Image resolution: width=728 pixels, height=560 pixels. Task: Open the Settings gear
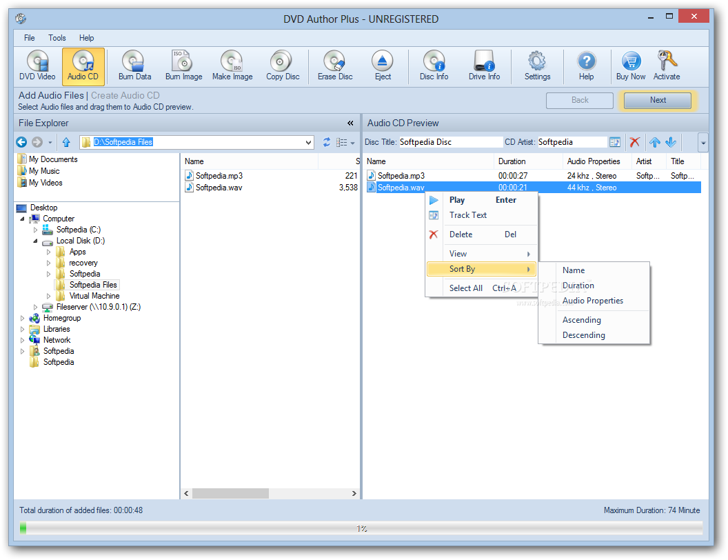(537, 66)
